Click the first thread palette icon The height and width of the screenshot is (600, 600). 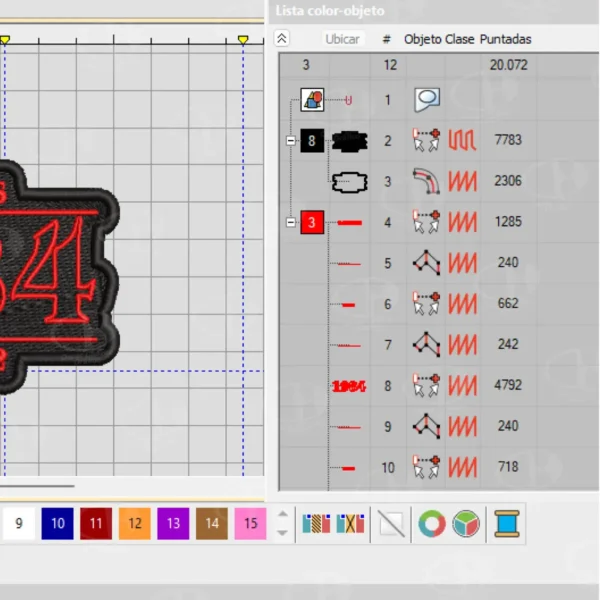[x=316, y=523]
